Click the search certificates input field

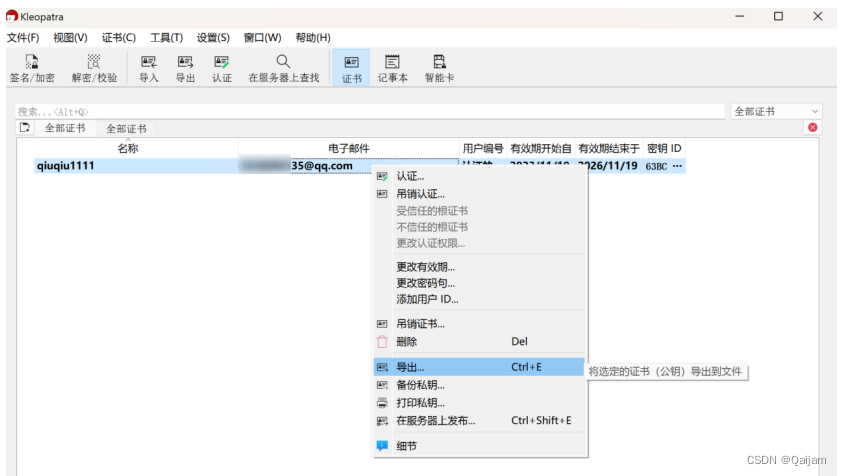tap(370, 112)
